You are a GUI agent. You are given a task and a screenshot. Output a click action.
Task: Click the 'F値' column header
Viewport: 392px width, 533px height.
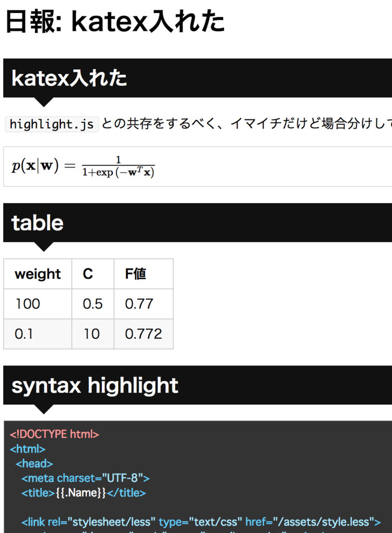(143, 274)
